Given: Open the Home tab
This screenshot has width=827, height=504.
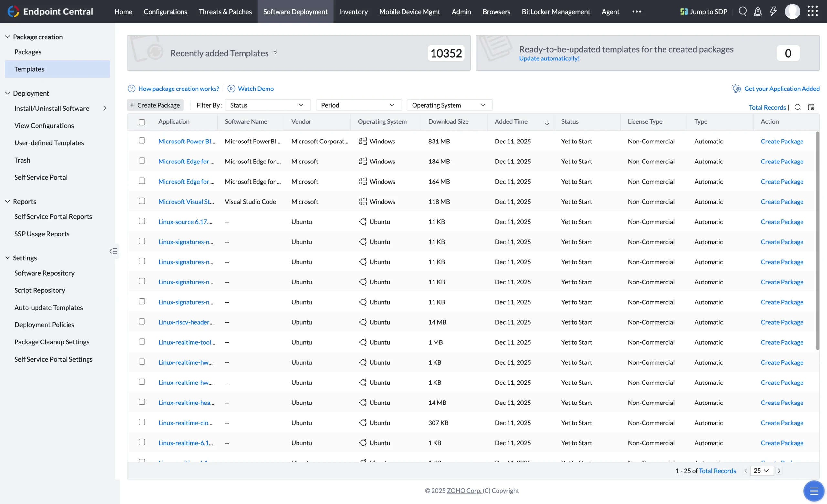Looking at the screenshot, I should pos(123,11).
